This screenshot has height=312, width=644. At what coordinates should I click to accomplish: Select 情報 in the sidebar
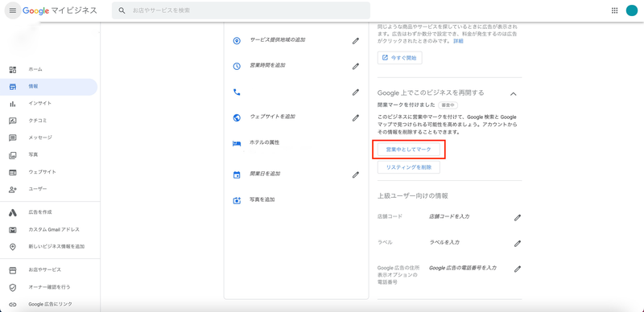[x=49, y=87]
